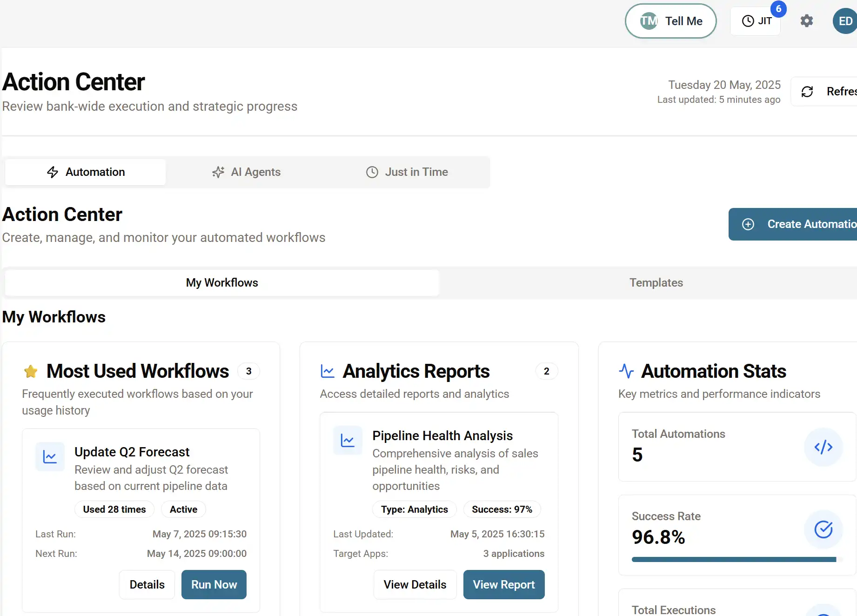Select the My Workflows tab
857x616 pixels.
point(222,283)
